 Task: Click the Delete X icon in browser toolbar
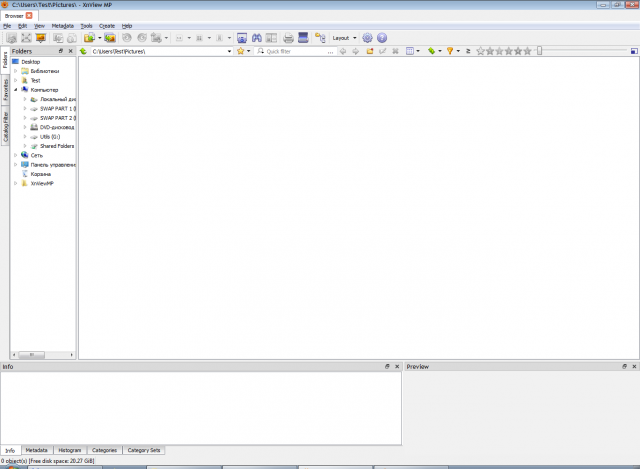coord(395,51)
